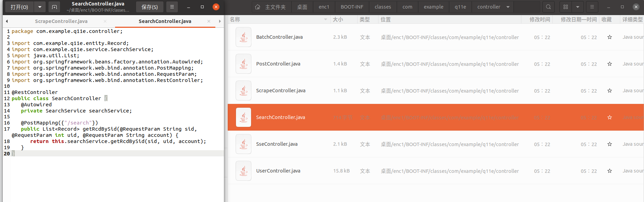
Task: Select the SseController.java file name
Action: [277, 144]
